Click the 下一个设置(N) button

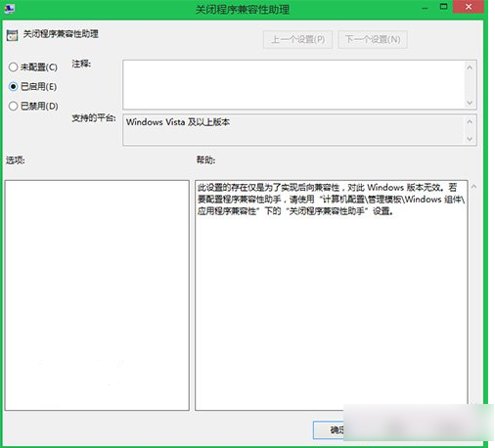tap(373, 39)
